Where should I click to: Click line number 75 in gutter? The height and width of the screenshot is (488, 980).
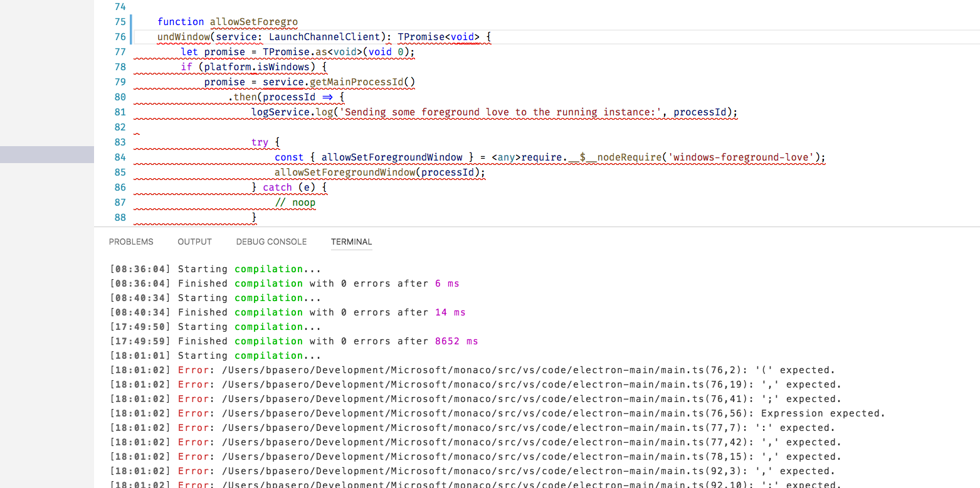[120, 22]
